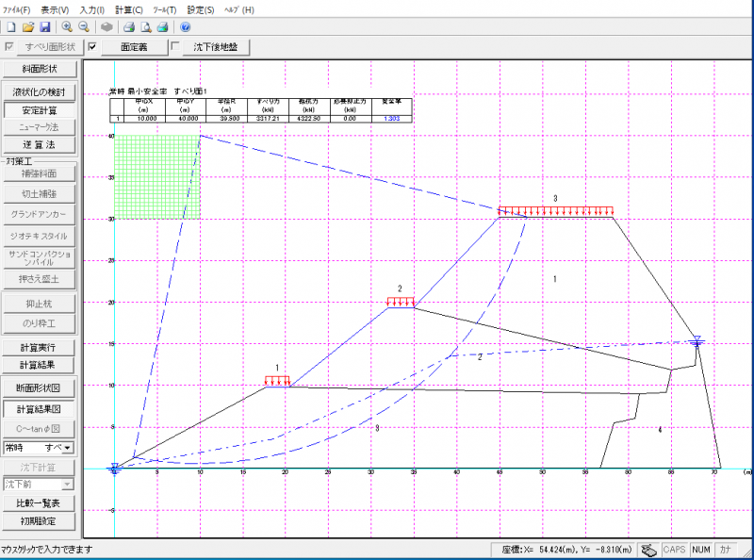
Task: Choose the グランドアンカー button
Action: click(39, 215)
